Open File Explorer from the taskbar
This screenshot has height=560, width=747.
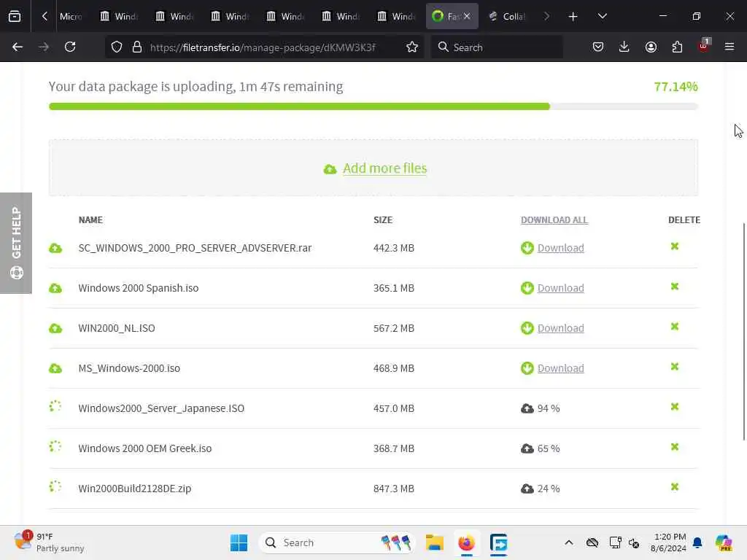tap(435, 542)
